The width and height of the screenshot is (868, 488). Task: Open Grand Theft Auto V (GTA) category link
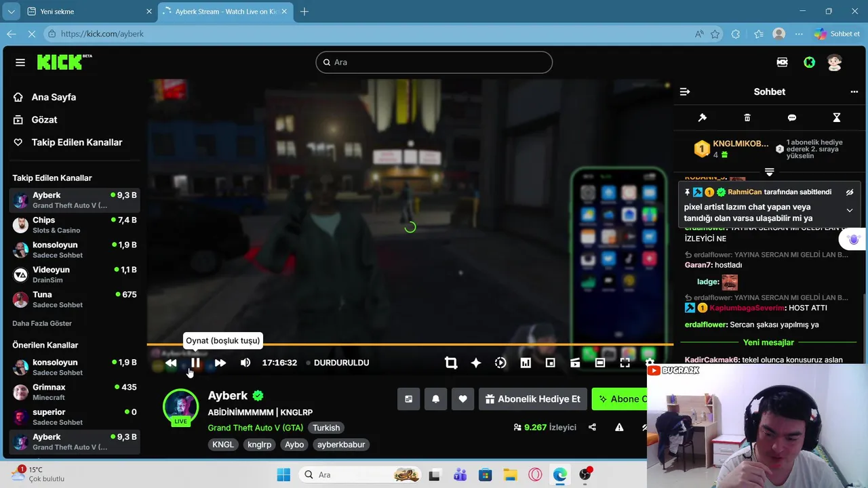pyautogui.click(x=256, y=428)
